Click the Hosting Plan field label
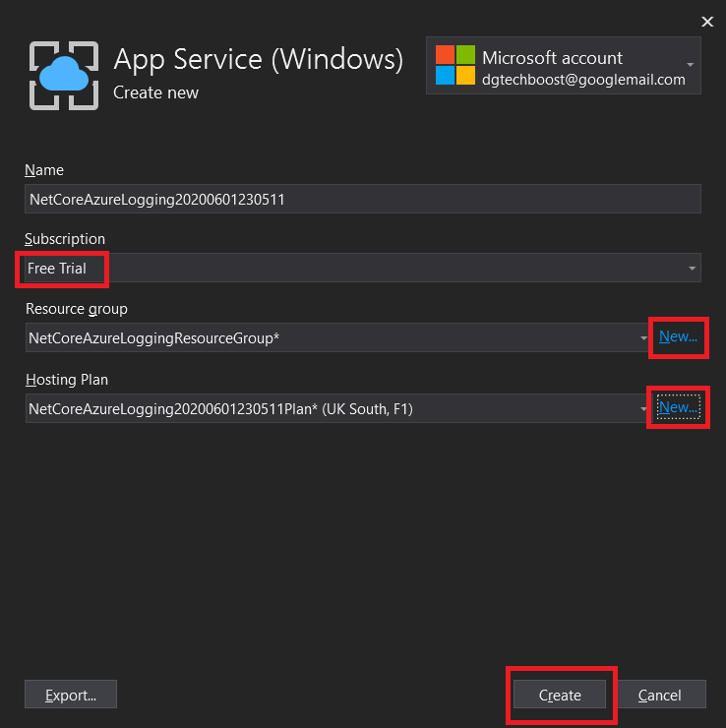 click(66, 379)
